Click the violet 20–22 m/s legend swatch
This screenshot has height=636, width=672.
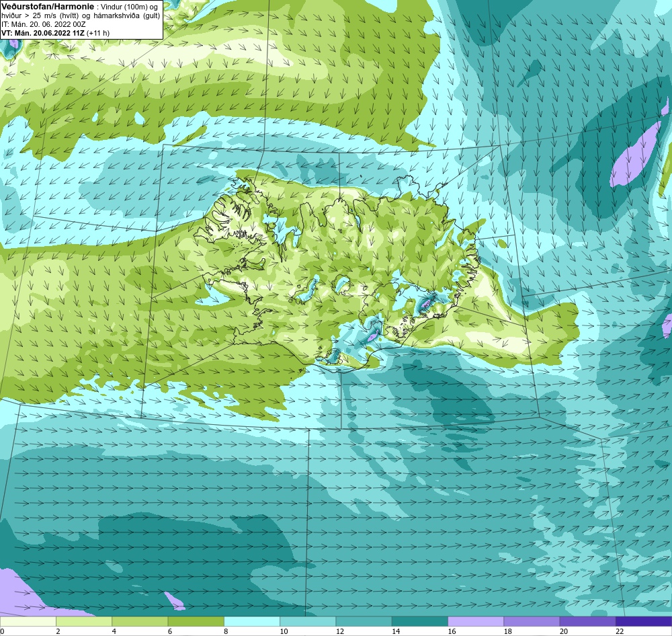point(587,621)
